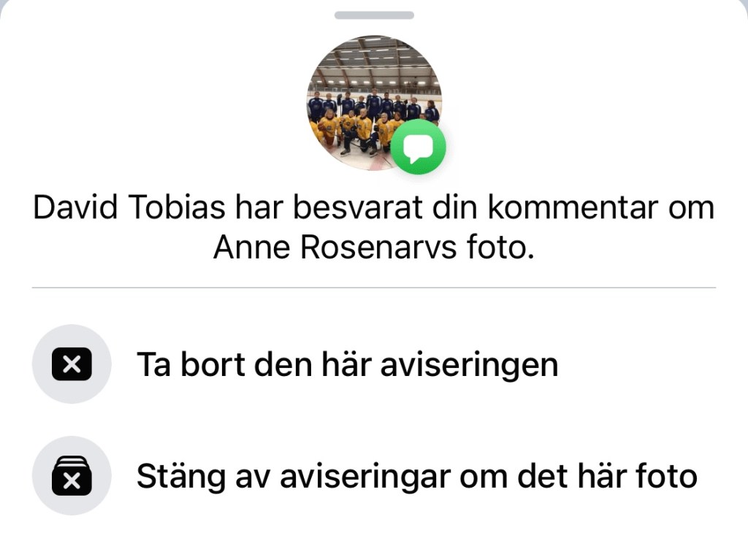Click the Anne Rosenarvs foto text

(x=373, y=248)
